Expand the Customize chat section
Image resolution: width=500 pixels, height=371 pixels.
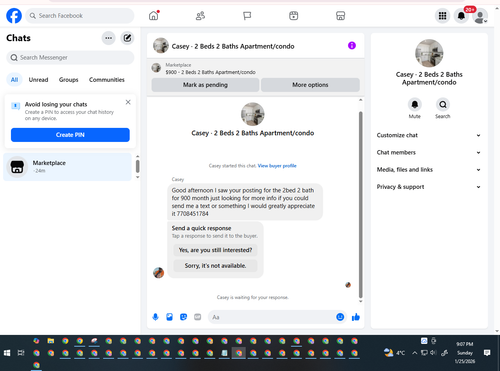429,135
